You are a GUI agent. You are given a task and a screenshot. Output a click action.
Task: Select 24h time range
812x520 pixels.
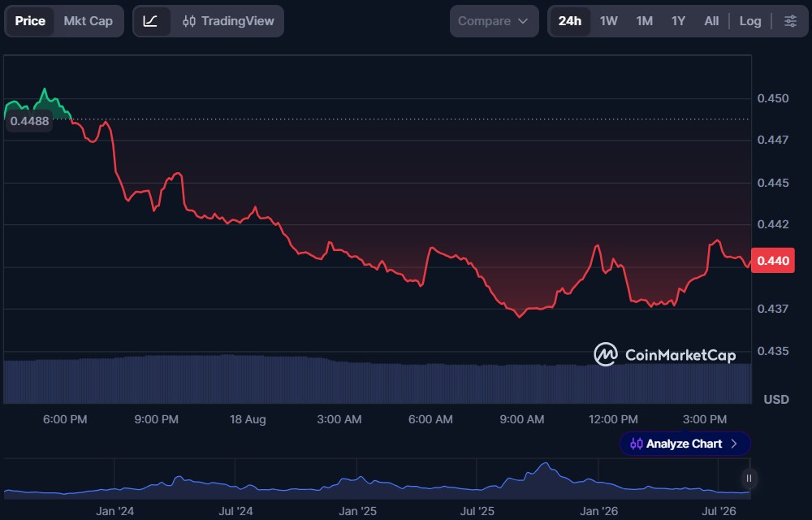pyautogui.click(x=570, y=21)
